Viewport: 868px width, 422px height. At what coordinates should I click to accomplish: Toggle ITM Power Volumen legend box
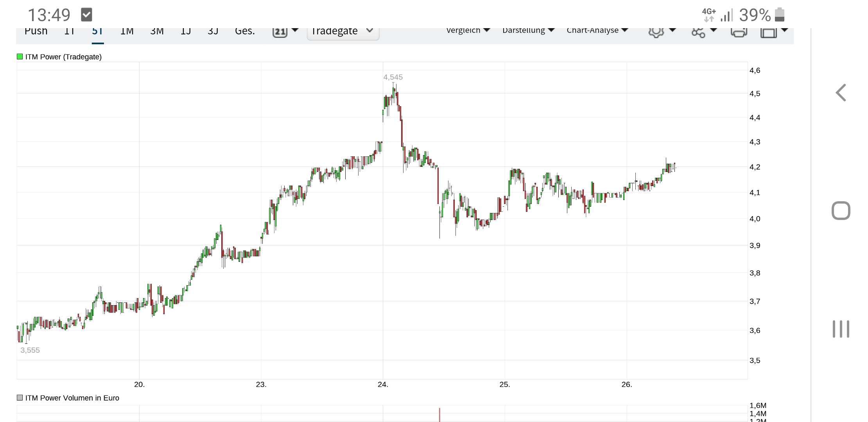[x=20, y=398]
